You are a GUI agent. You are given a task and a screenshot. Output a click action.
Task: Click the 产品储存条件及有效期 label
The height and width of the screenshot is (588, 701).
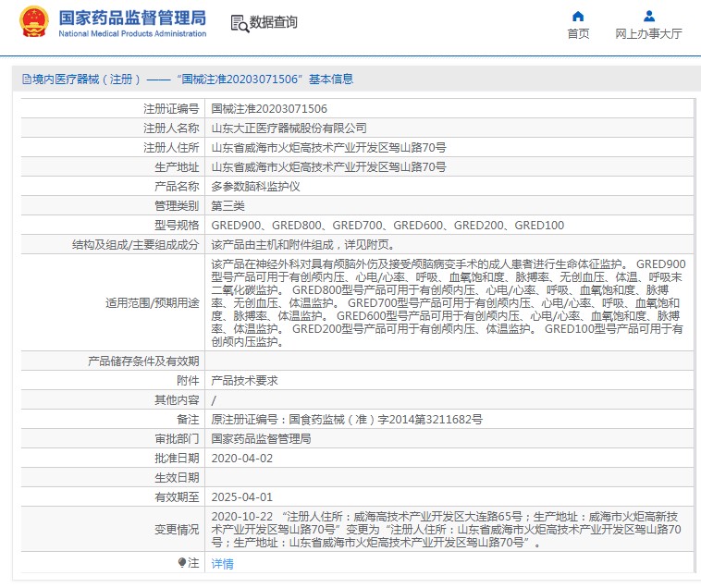(x=143, y=361)
